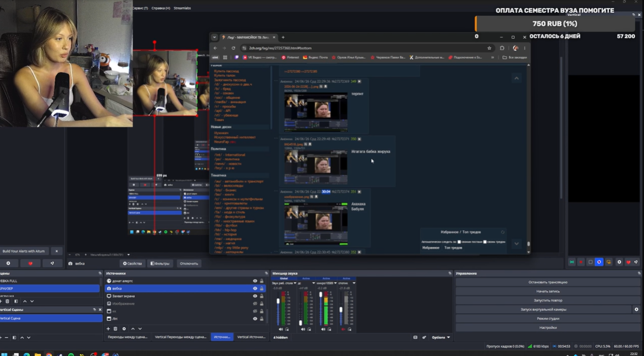
Task: Open Настройки in Controls panel
Action: tap(548, 327)
